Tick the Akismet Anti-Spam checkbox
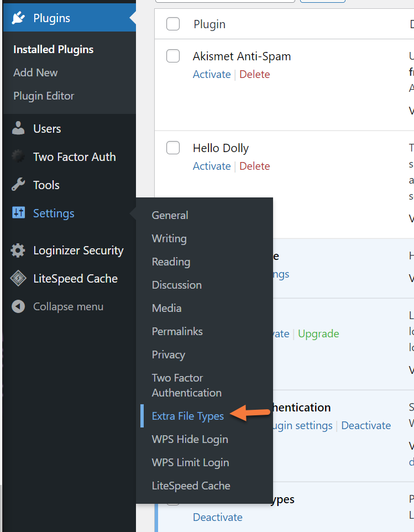 (173, 56)
